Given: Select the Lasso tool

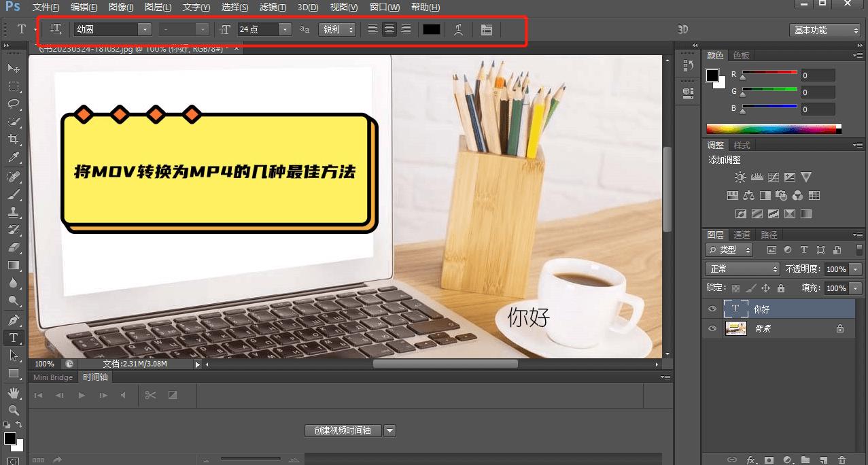Looking at the screenshot, I should [13, 104].
